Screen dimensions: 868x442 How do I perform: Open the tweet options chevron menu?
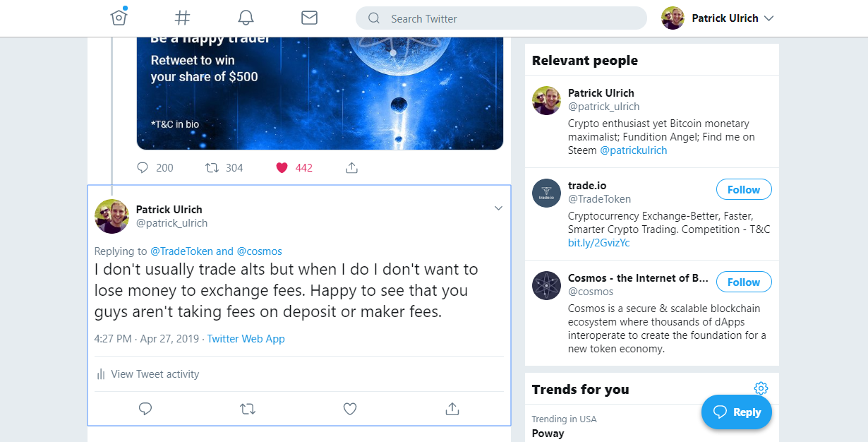point(498,208)
